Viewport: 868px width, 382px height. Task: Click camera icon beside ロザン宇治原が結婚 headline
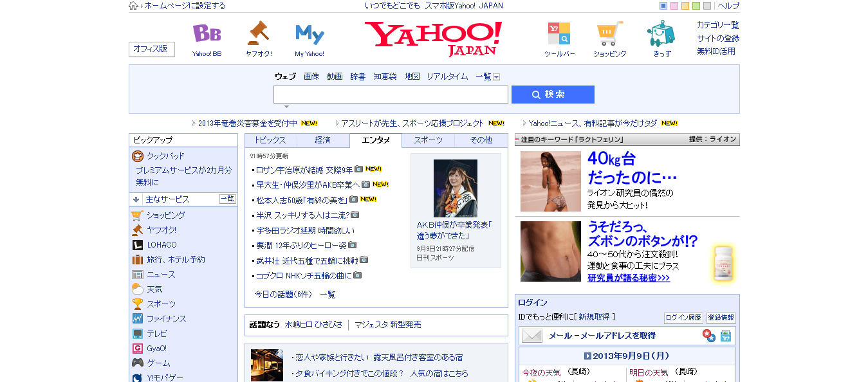[x=359, y=170]
